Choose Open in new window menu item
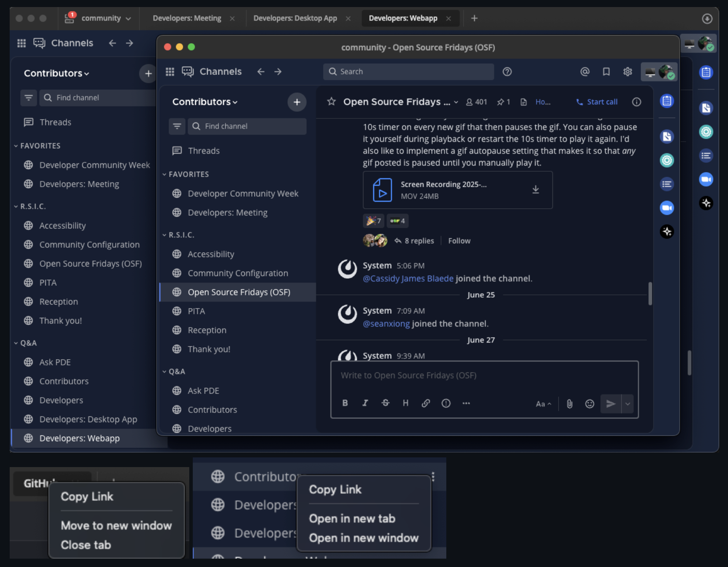 (x=364, y=538)
